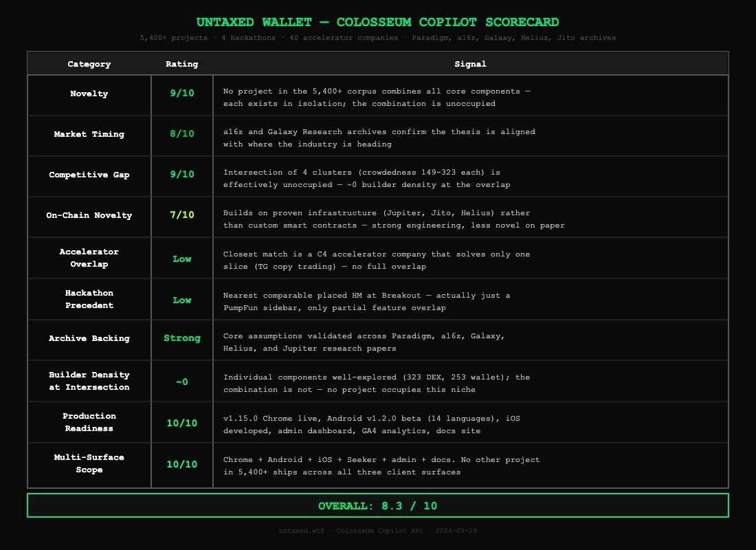Click the Low rating for Accelerator Overlap
This screenshot has width=756, height=550.
pos(181,259)
